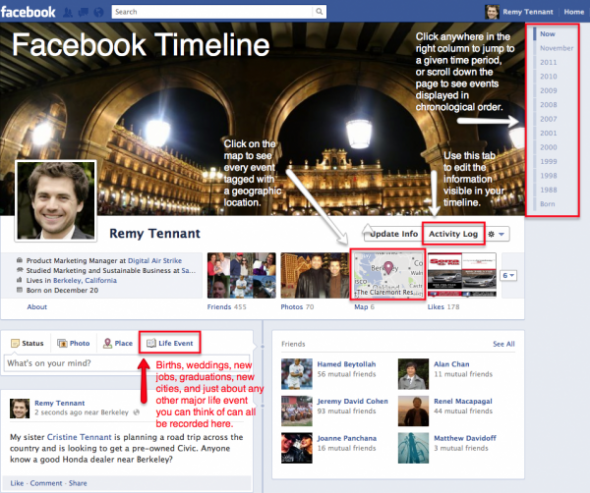Select the Photo tab in composer
This screenshot has height=493, width=590.
point(73,343)
